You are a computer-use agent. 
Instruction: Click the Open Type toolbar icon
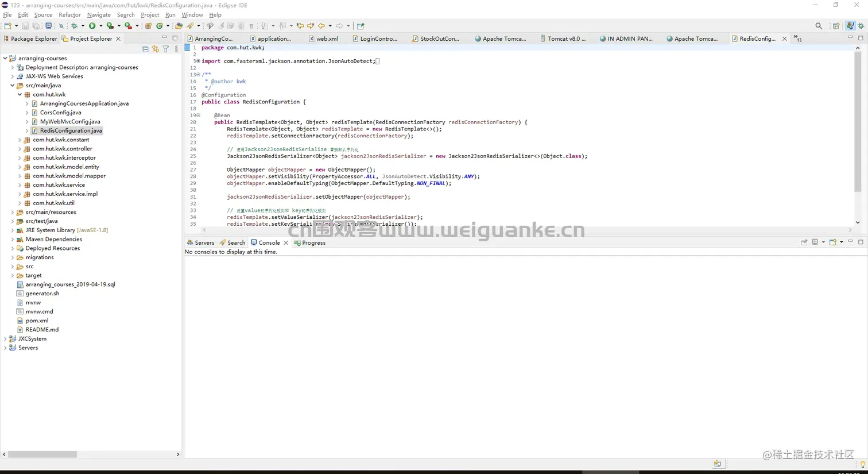[x=179, y=26]
